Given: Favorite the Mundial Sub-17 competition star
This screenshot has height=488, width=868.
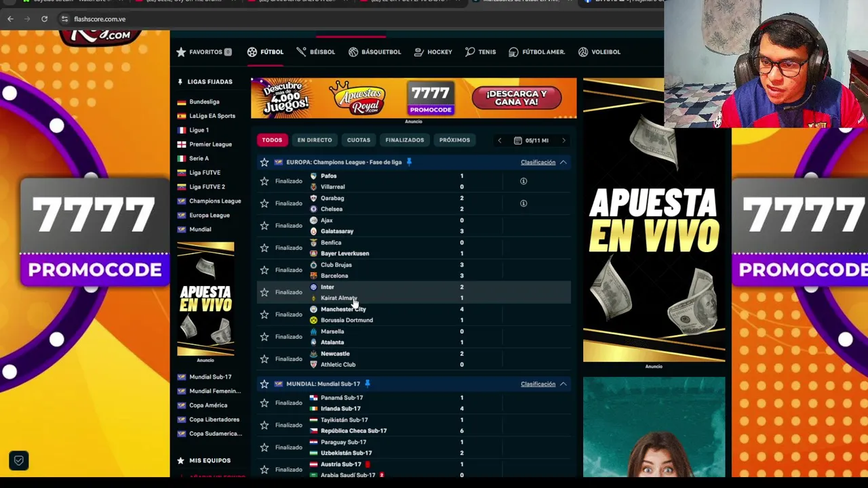Looking at the screenshot, I should coord(264,384).
